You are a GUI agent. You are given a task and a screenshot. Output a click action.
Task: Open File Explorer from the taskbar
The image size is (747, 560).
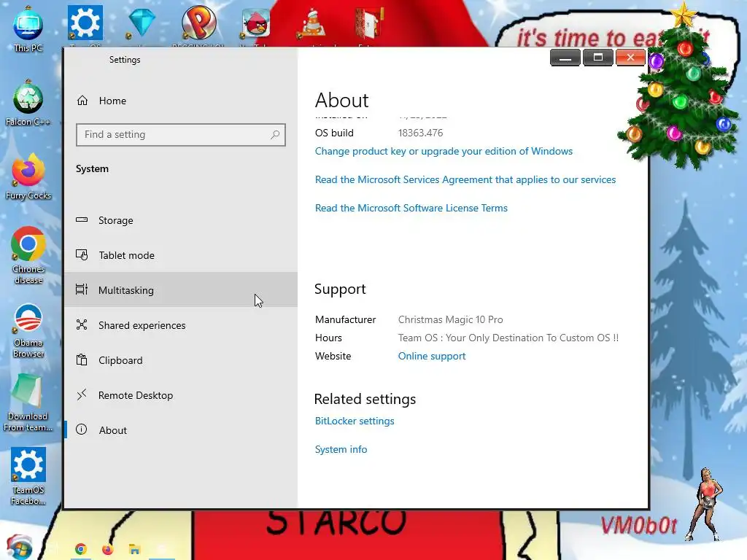pos(134,550)
